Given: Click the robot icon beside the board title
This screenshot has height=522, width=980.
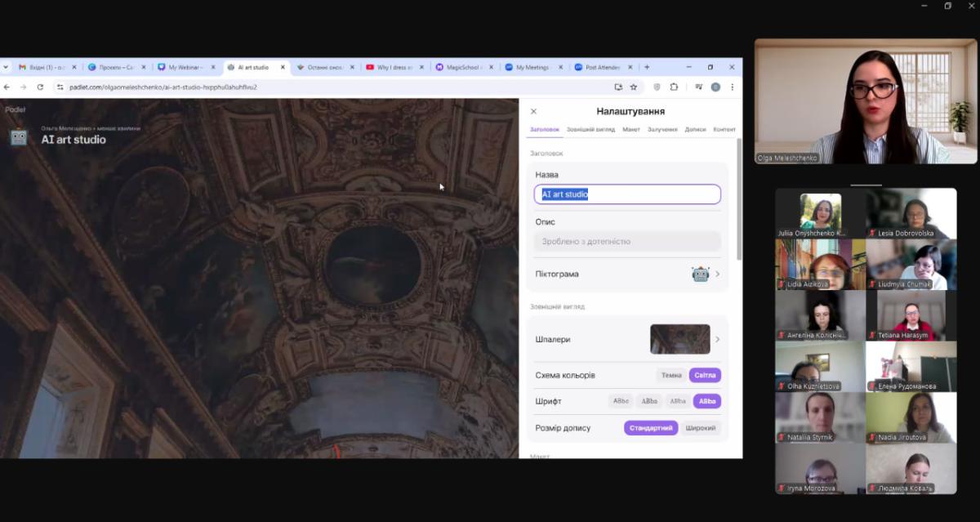Looking at the screenshot, I should [19, 137].
